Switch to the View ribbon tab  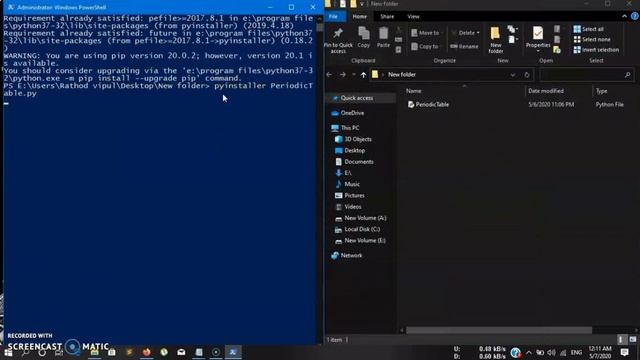(x=413, y=16)
